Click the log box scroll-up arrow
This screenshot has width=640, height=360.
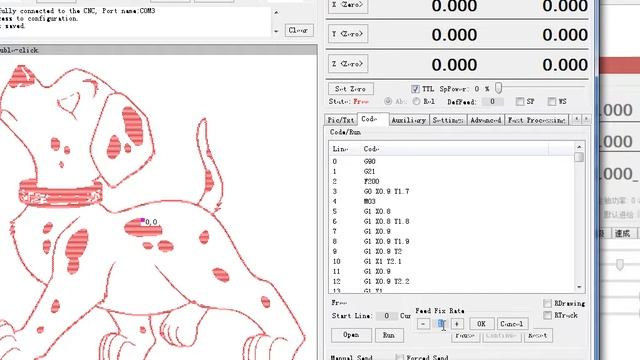tap(276, 13)
